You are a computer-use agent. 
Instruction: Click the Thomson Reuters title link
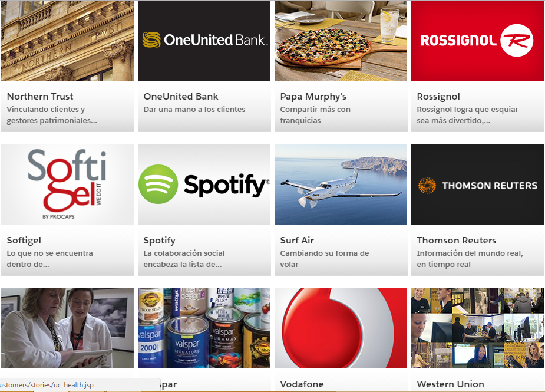coord(457,241)
